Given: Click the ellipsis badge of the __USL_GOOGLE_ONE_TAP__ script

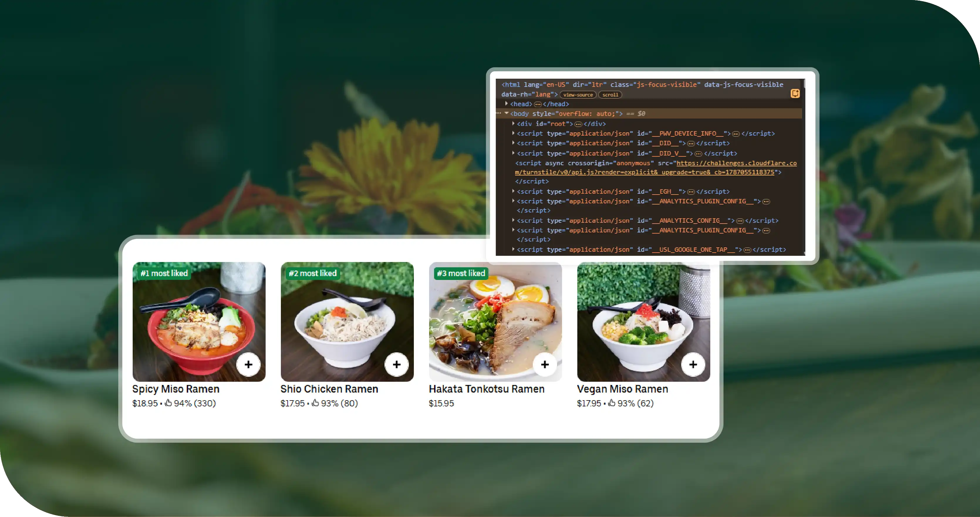Looking at the screenshot, I should point(747,250).
